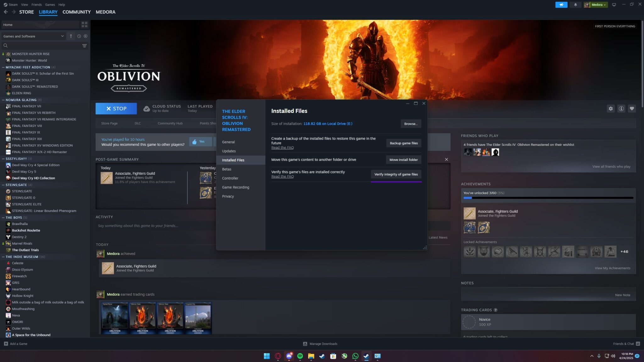Open Spotify from the taskbar
644x362 pixels.
[x=300, y=356]
